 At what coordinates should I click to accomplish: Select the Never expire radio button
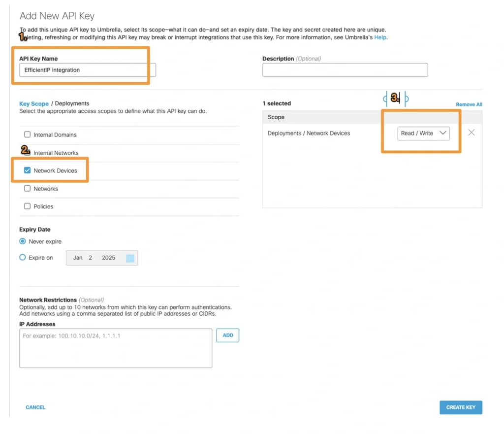tap(22, 241)
